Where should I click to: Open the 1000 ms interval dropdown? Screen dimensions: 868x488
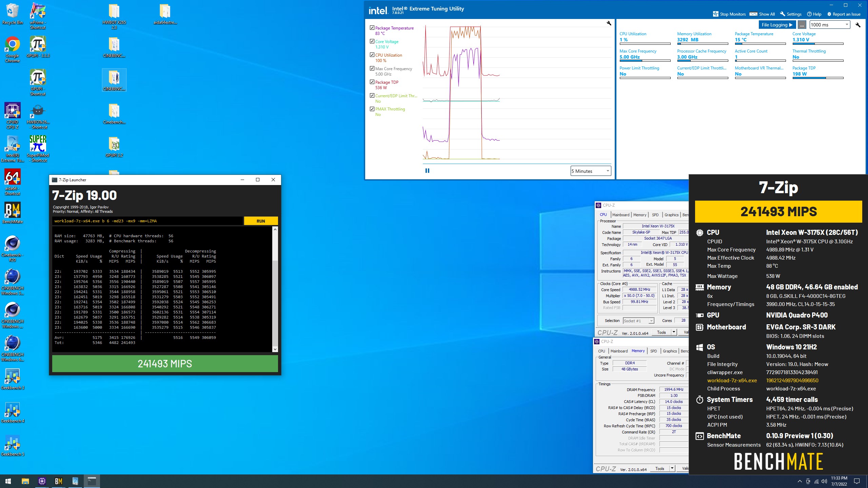coord(830,25)
